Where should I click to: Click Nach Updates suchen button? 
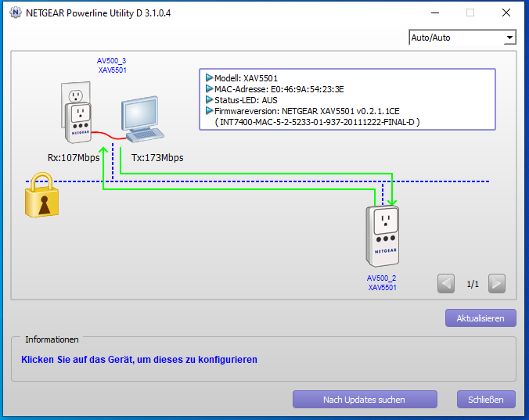click(365, 400)
